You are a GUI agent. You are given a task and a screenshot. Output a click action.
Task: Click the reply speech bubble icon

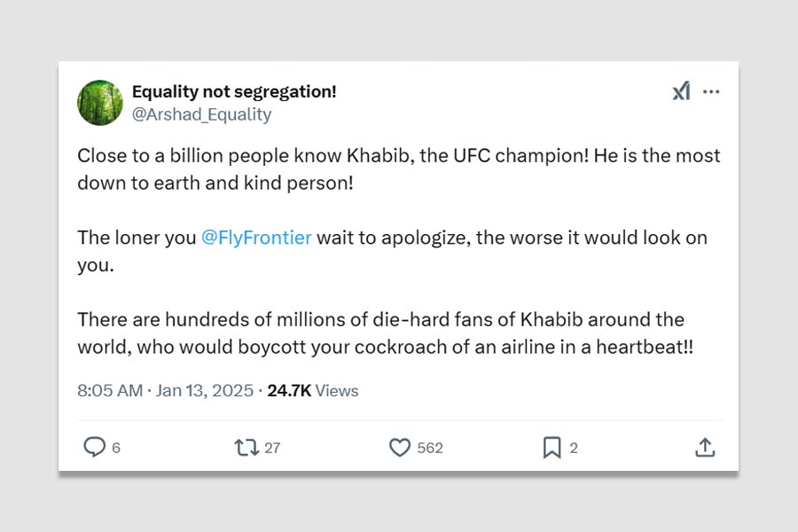tap(94, 448)
